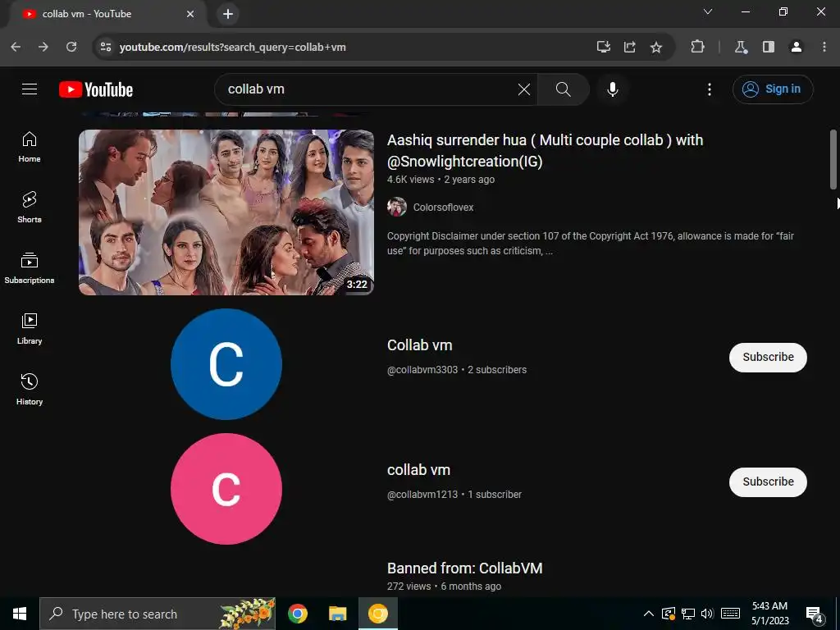Reload the page

[71, 47]
